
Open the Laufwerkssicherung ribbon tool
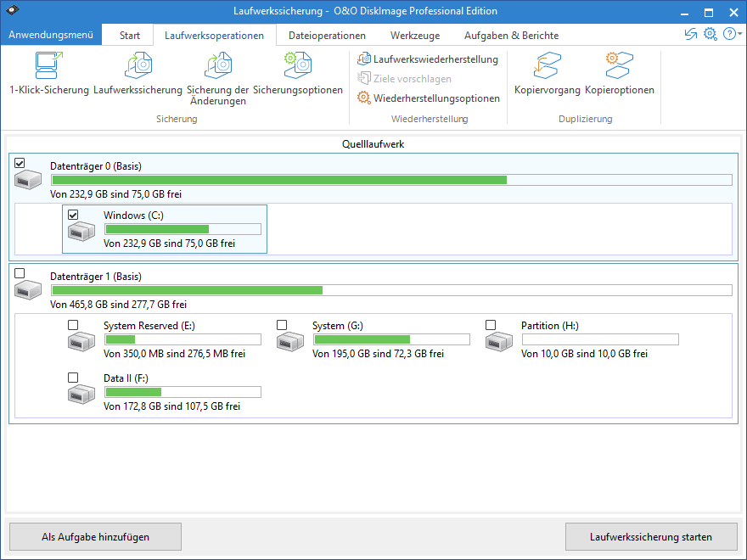[138, 74]
